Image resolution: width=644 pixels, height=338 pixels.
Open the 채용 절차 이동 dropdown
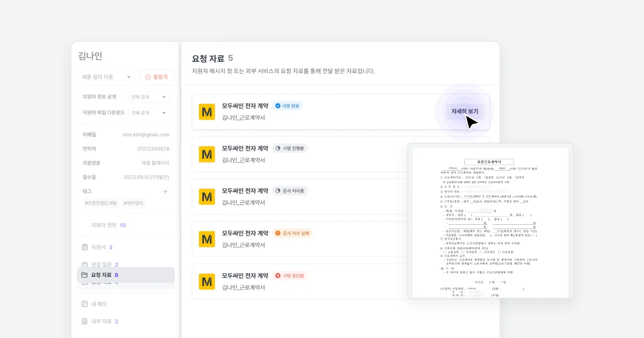pyautogui.click(x=106, y=77)
